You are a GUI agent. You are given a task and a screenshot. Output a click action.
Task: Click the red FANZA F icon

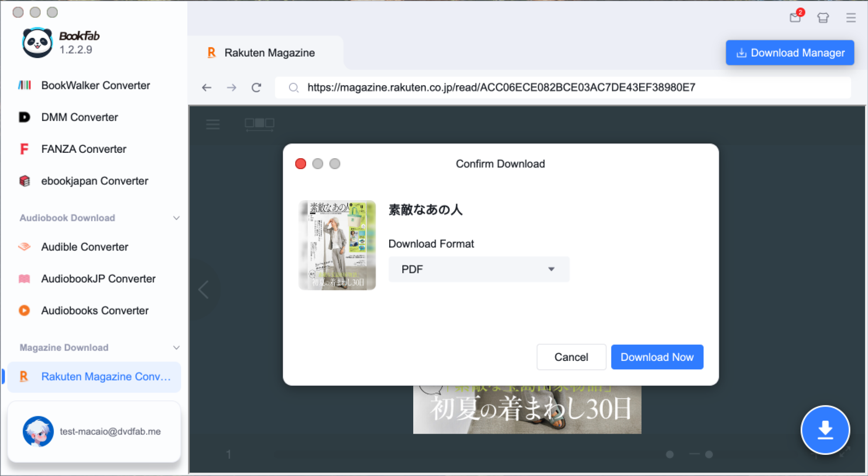(x=25, y=149)
